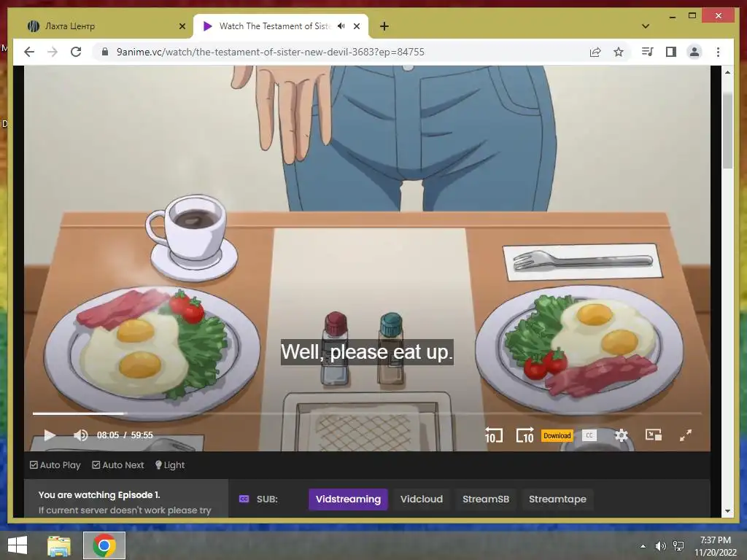Screen dimensions: 747x560
Task: Enter fullscreen mode
Action: pyautogui.click(x=686, y=435)
